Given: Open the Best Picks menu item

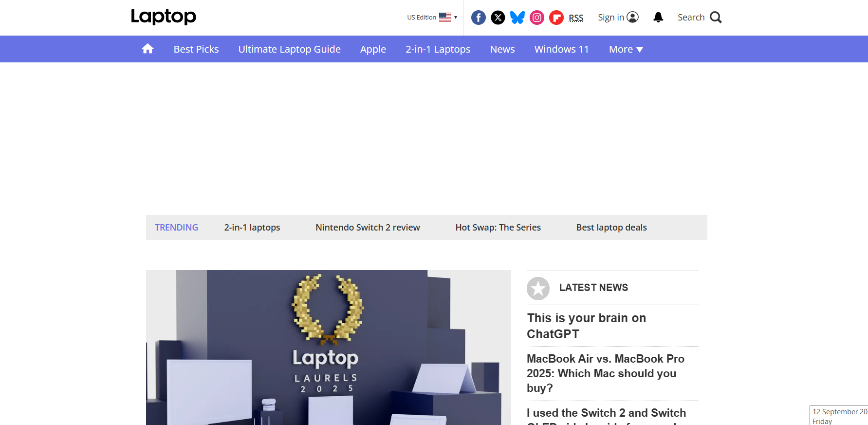Looking at the screenshot, I should pyautogui.click(x=196, y=49).
